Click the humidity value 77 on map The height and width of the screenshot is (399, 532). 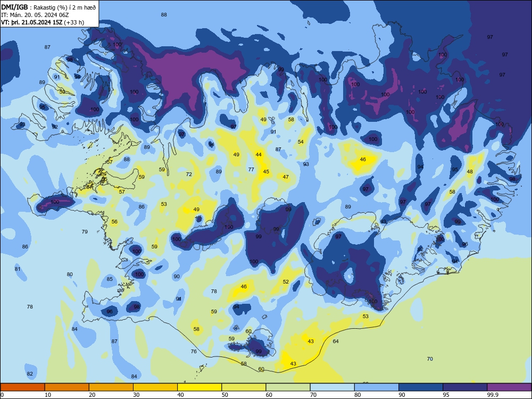[251, 170]
